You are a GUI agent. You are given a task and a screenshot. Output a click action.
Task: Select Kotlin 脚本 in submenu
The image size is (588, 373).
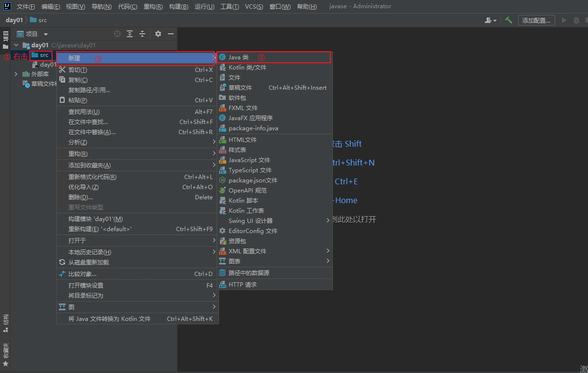(274, 200)
